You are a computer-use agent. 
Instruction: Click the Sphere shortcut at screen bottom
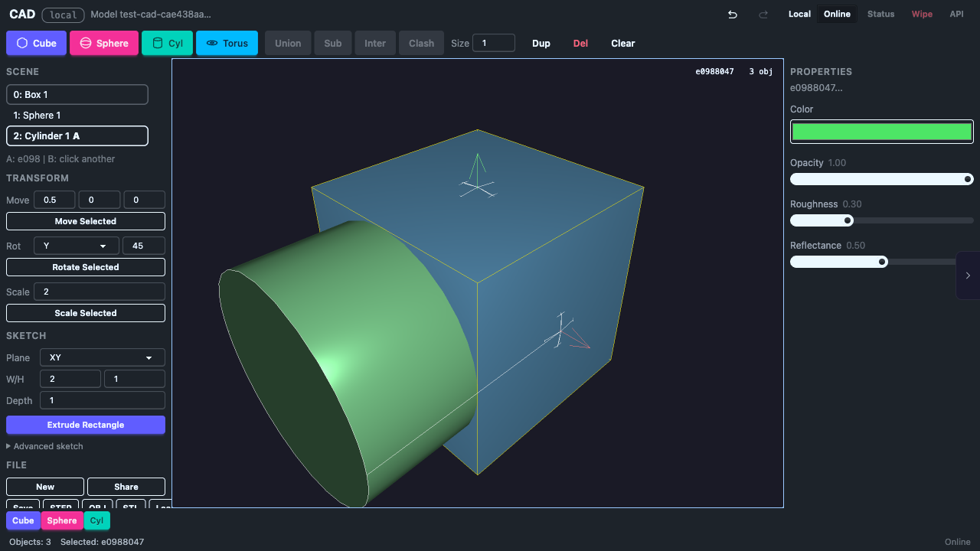62,520
